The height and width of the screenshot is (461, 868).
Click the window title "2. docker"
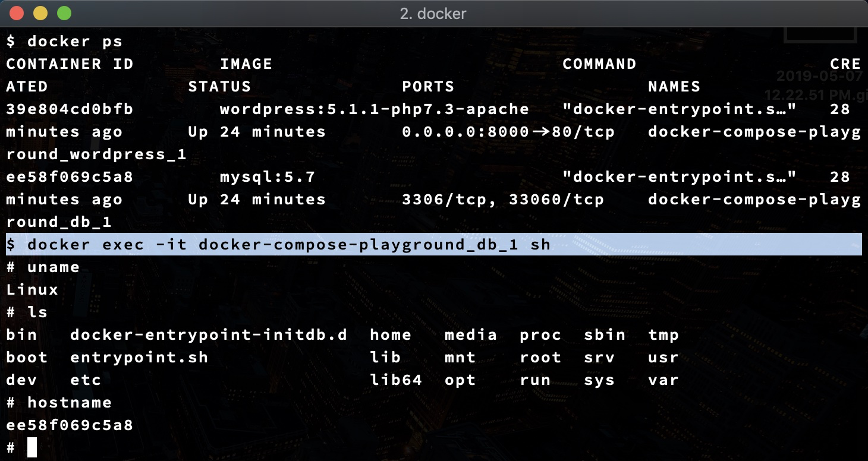433,13
